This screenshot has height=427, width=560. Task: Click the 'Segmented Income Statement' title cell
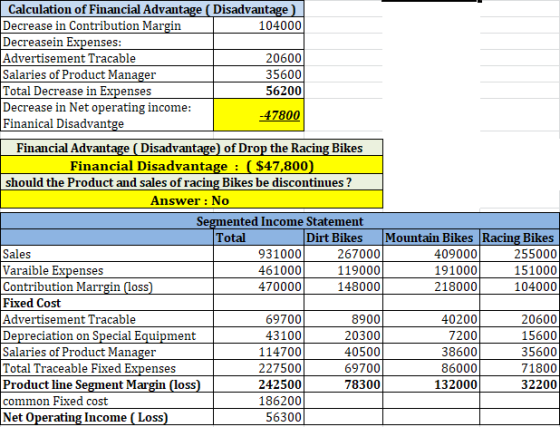[x=280, y=221]
